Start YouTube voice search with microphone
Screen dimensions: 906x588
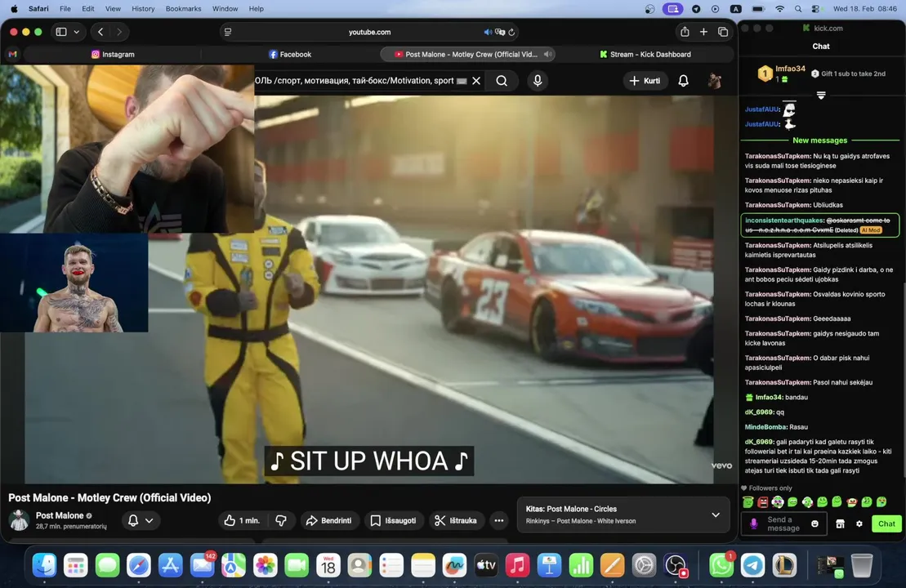pyautogui.click(x=538, y=81)
